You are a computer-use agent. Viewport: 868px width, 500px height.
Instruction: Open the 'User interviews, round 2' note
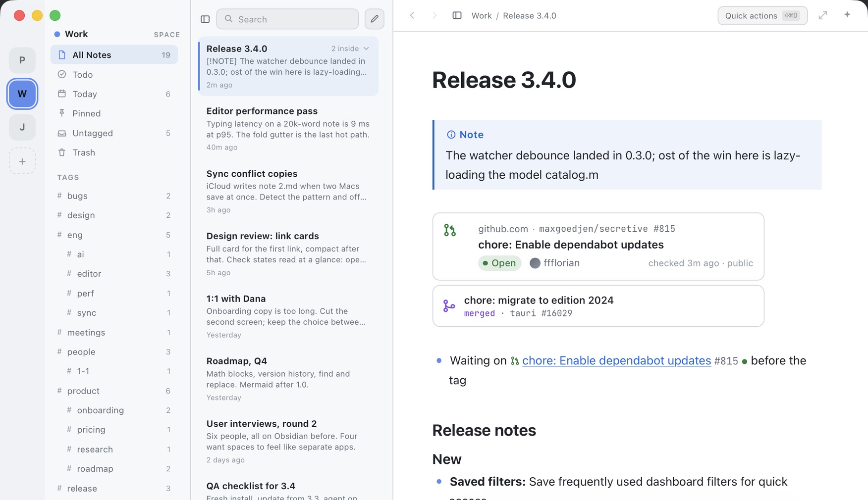point(288,441)
